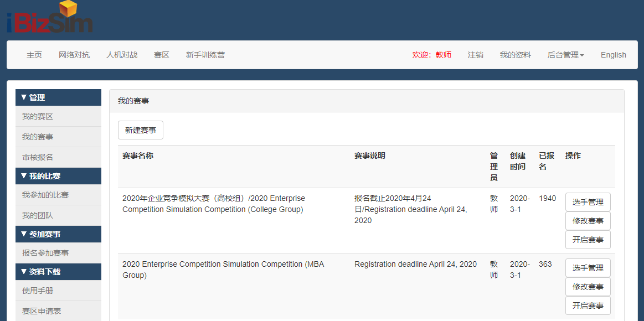Viewport: 644px width, 321px height.
Task: Click the 赛事说明 column header
Action: click(370, 156)
